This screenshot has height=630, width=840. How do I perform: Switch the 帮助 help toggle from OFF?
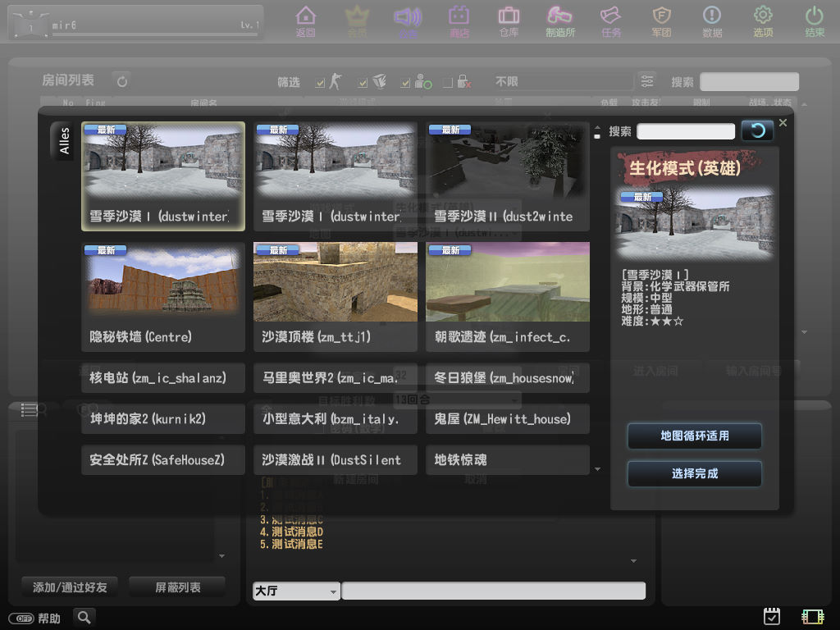click(21, 619)
